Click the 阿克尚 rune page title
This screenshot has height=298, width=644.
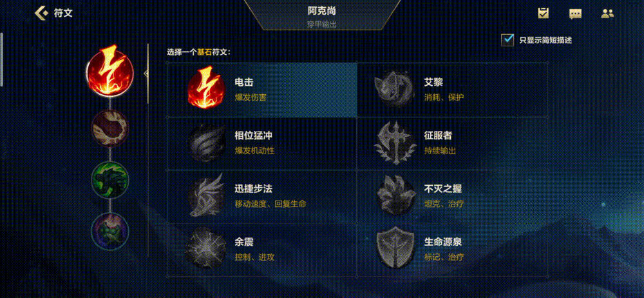(x=322, y=11)
